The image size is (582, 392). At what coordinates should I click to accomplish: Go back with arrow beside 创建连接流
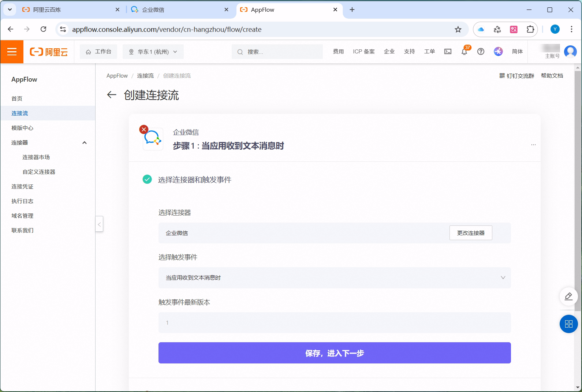(112, 95)
